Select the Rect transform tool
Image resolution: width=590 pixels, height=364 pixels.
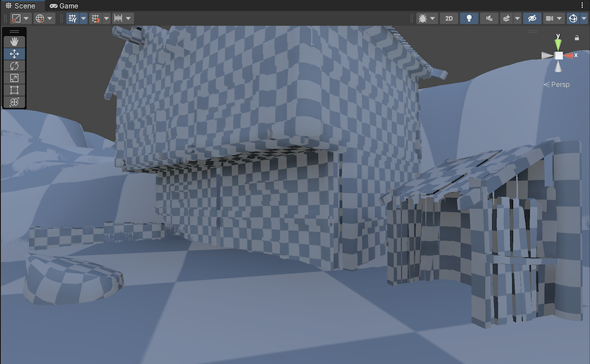point(15,90)
